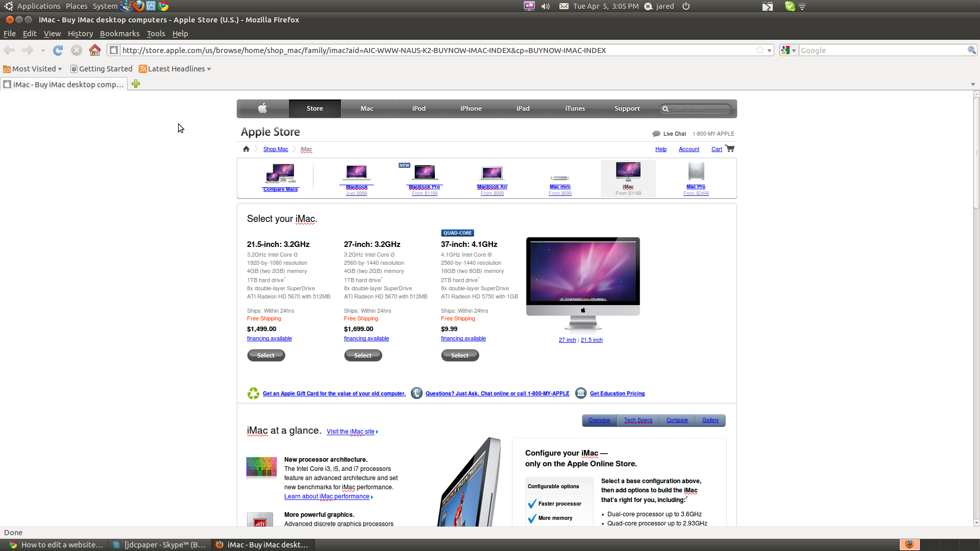Screen dimensions: 980x551
Task: Click the 21.5 inch image link
Action: 592,340
